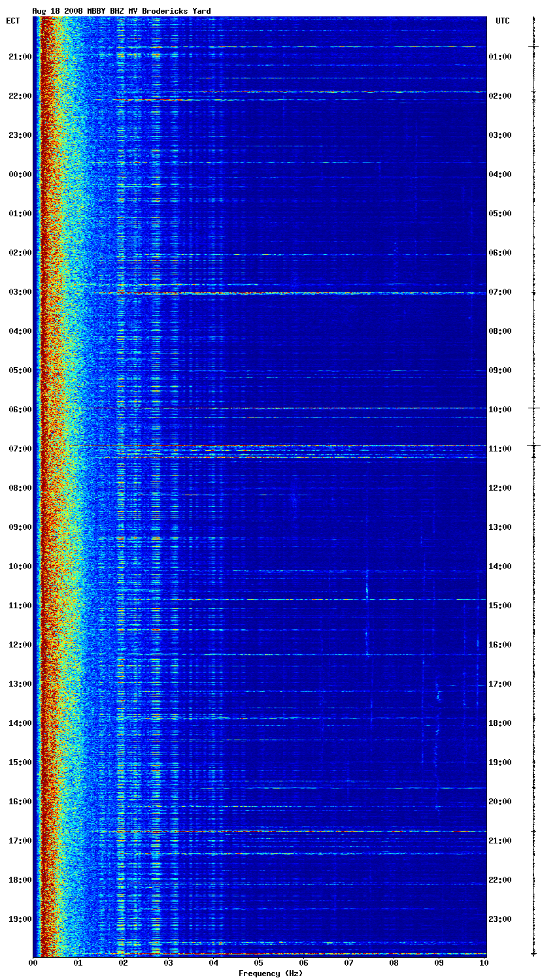The image size is (557, 980).
Task: Click the 03 frequency axis tick label
Action: click(x=168, y=963)
